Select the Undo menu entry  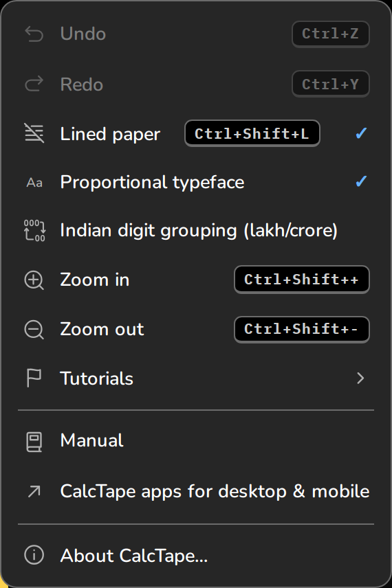click(x=196, y=34)
